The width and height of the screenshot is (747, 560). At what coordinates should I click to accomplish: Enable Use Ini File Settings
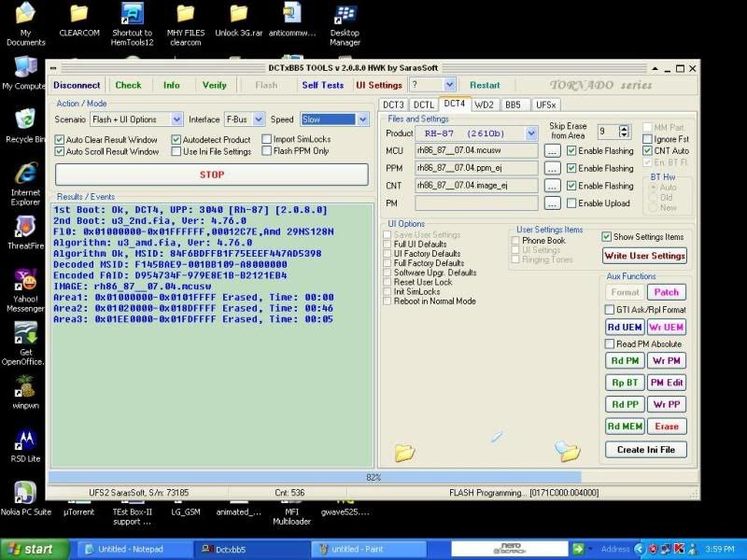176,151
